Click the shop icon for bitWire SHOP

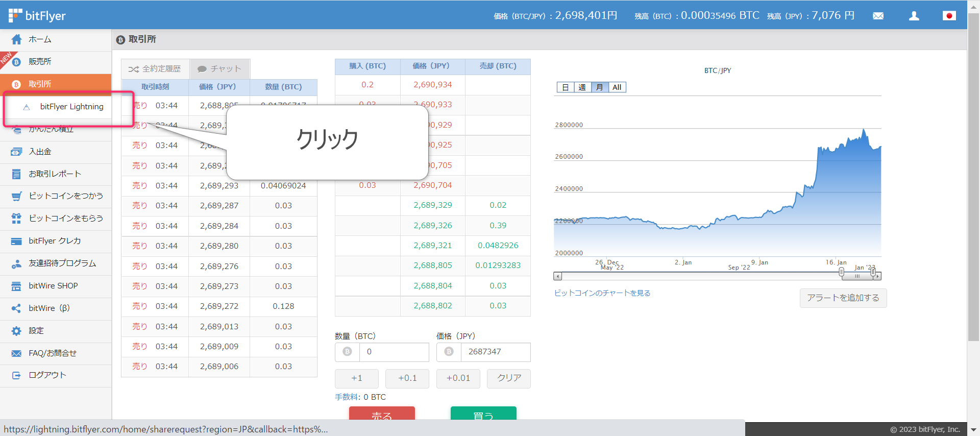click(x=16, y=286)
